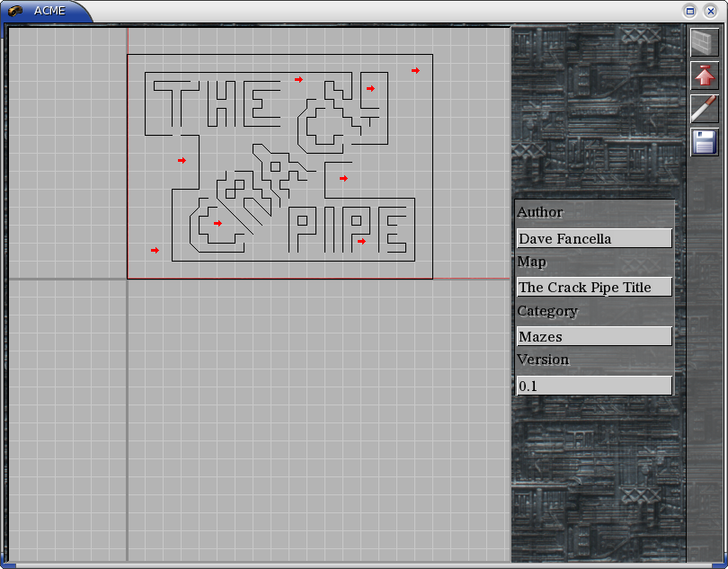Image resolution: width=728 pixels, height=569 pixels.
Task: Click the Category input field showing Mazes
Action: coord(594,336)
